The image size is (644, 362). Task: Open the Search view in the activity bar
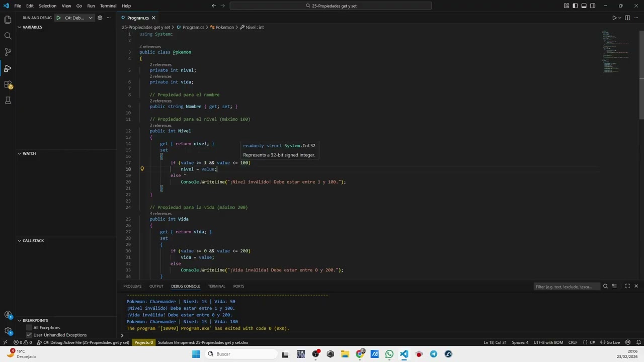[x=8, y=36]
